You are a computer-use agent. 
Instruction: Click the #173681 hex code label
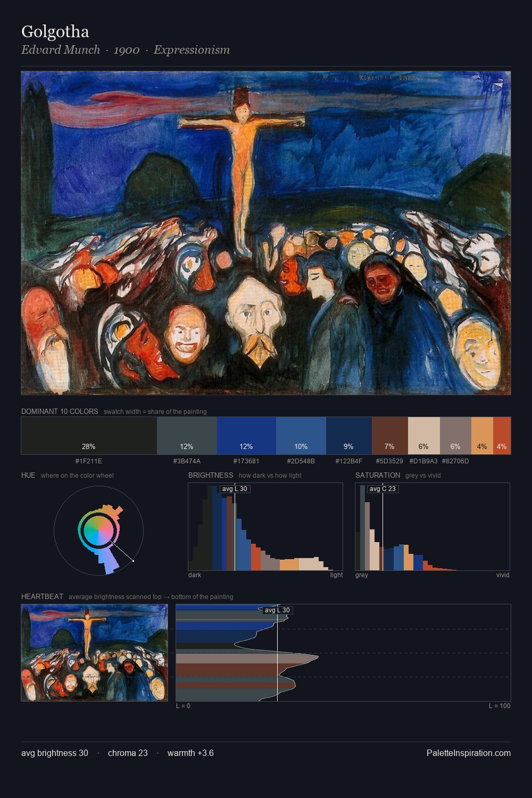point(246,461)
